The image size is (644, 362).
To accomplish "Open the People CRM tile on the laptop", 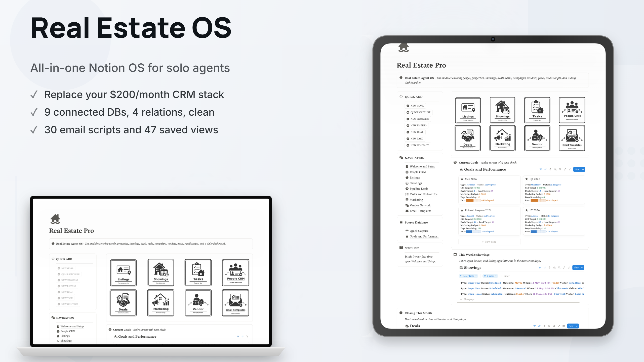I will tap(236, 273).
